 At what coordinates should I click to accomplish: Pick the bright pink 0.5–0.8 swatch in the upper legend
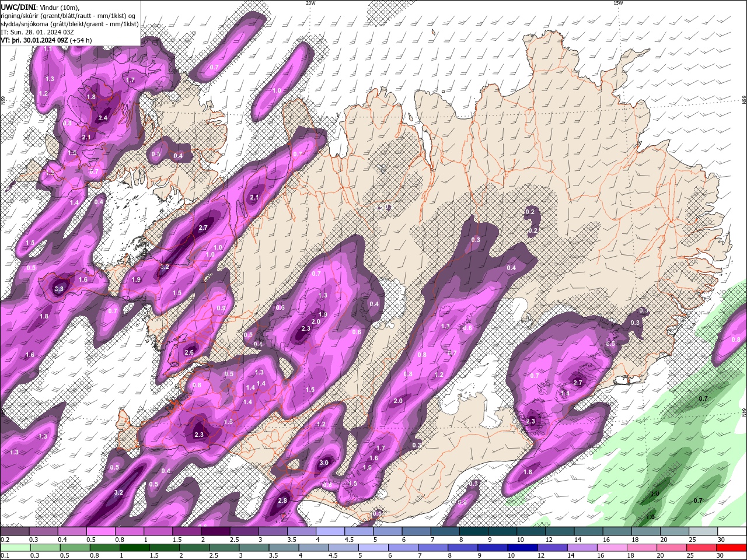pos(100,531)
